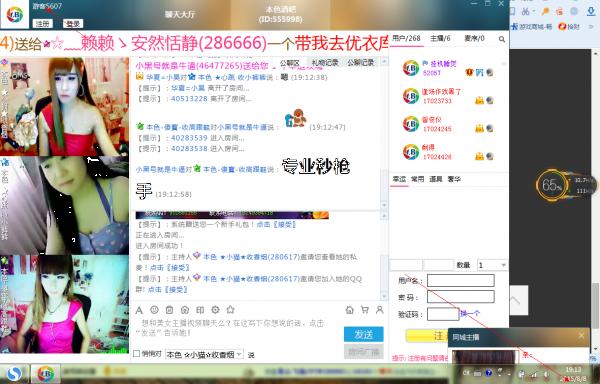Close the 同城主播 popup

(x=581, y=336)
